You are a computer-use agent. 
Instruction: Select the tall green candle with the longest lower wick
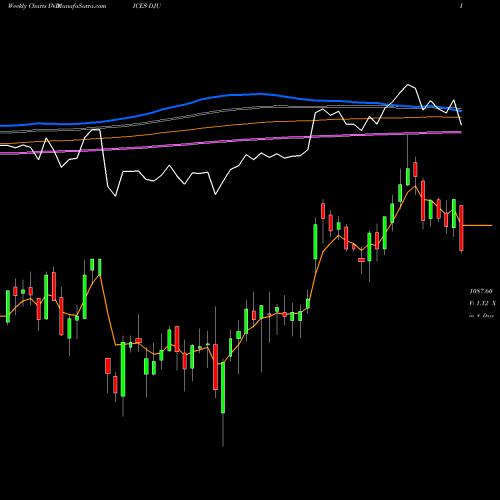pos(223,388)
